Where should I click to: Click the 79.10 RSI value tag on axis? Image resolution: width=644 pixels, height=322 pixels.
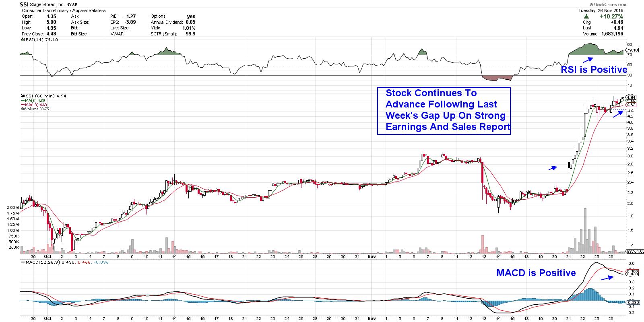632,50
